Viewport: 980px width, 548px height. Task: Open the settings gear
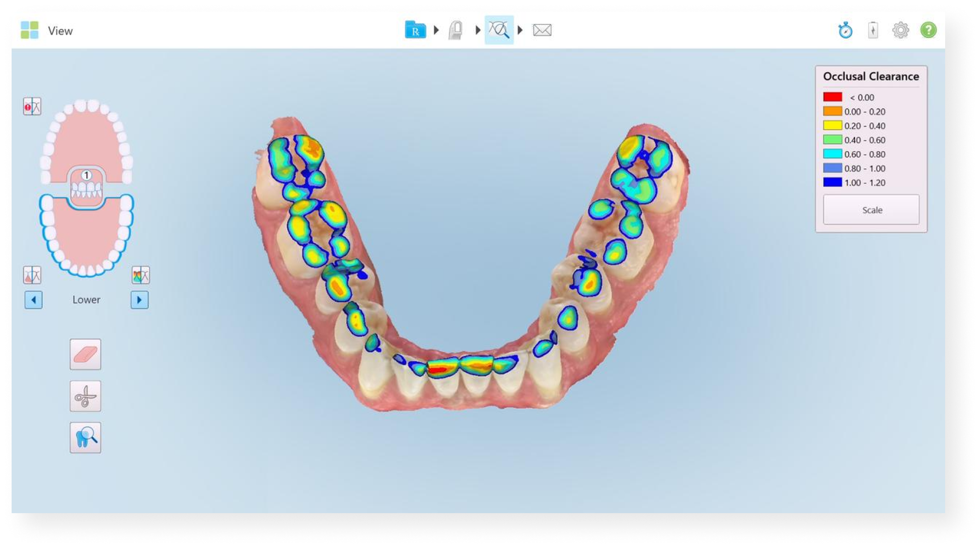coord(901,30)
